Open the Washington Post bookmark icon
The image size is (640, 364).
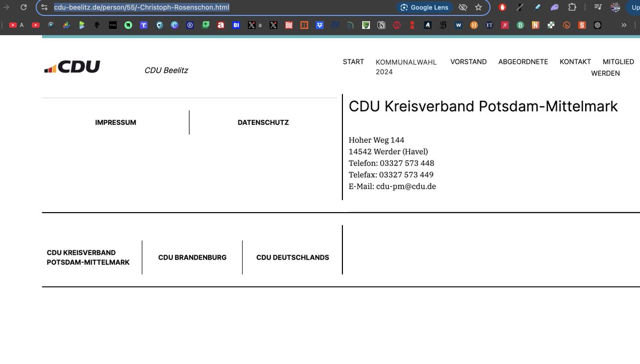pyautogui.click(x=458, y=25)
